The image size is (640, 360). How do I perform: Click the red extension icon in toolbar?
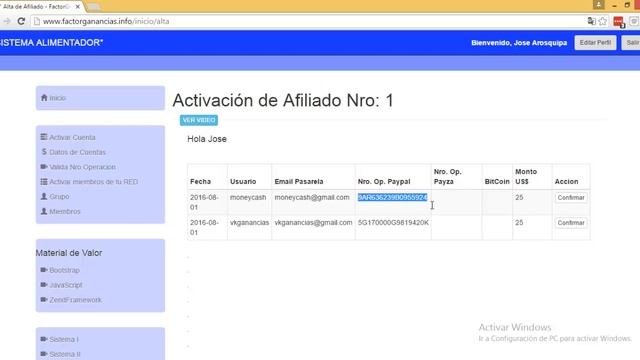click(618, 22)
